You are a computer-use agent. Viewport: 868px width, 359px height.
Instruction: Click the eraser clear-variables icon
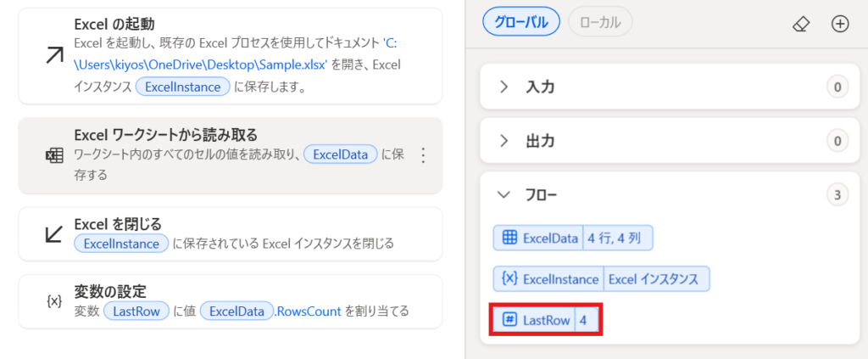tap(802, 25)
